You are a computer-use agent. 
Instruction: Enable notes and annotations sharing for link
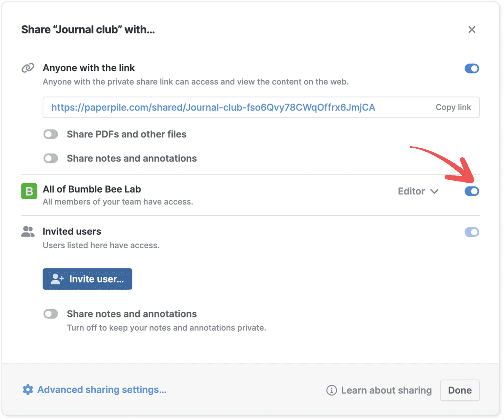point(51,158)
